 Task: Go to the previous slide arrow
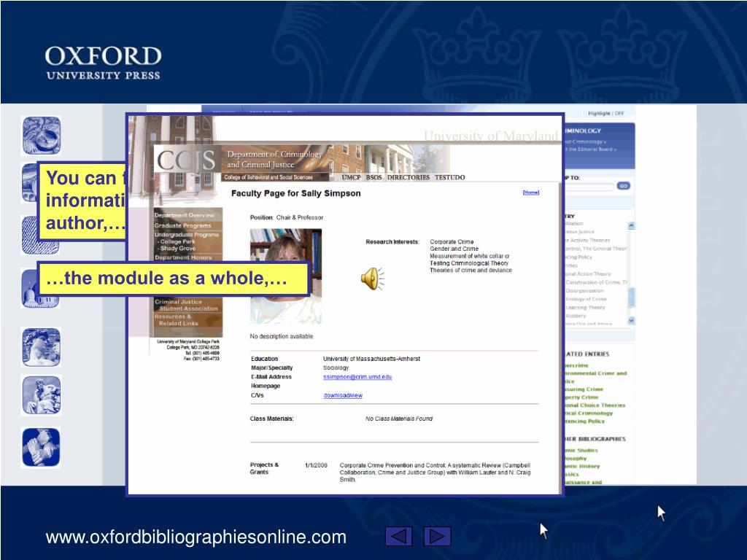pos(398,536)
